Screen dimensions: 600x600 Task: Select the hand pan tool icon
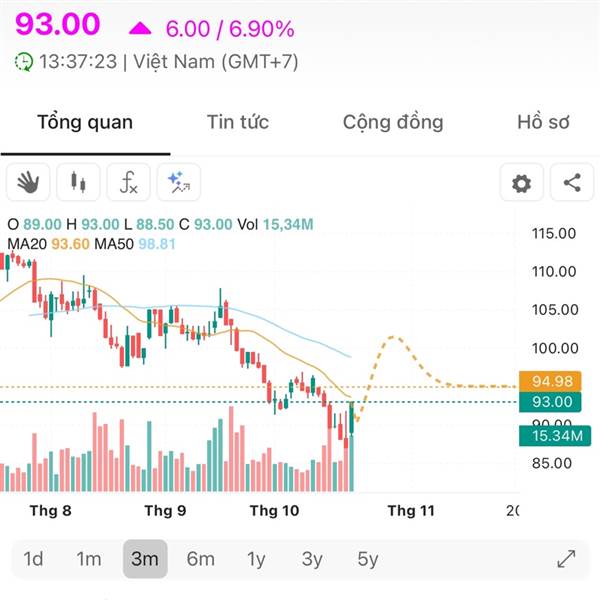pyautogui.click(x=28, y=183)
